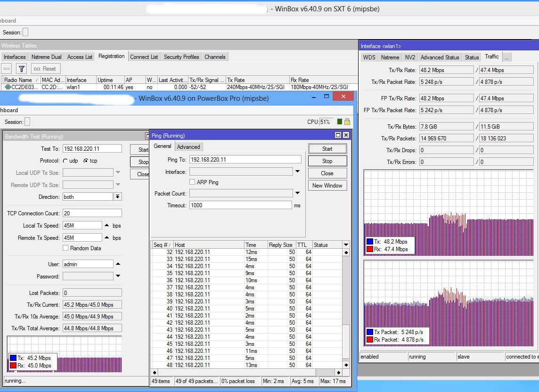Open the Advanced tab in Ping window
The width and height of the screenshot is (539, 392).
pyautogui.click(x=188, y=147)
